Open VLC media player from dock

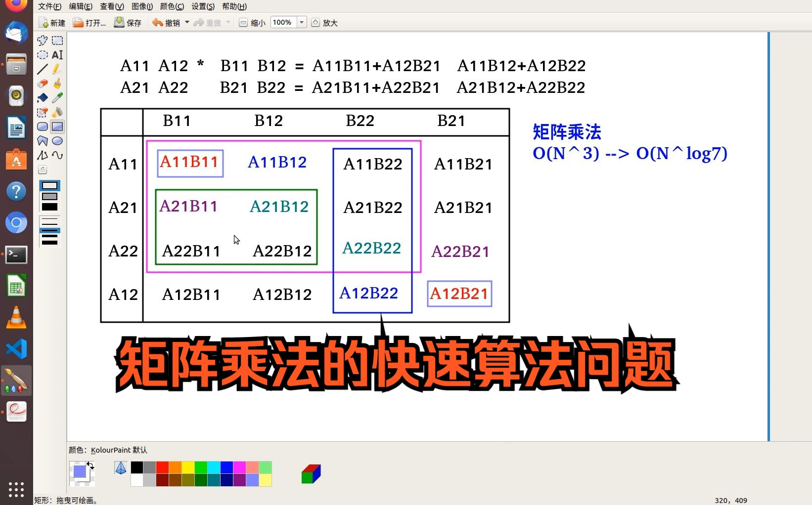16,318
